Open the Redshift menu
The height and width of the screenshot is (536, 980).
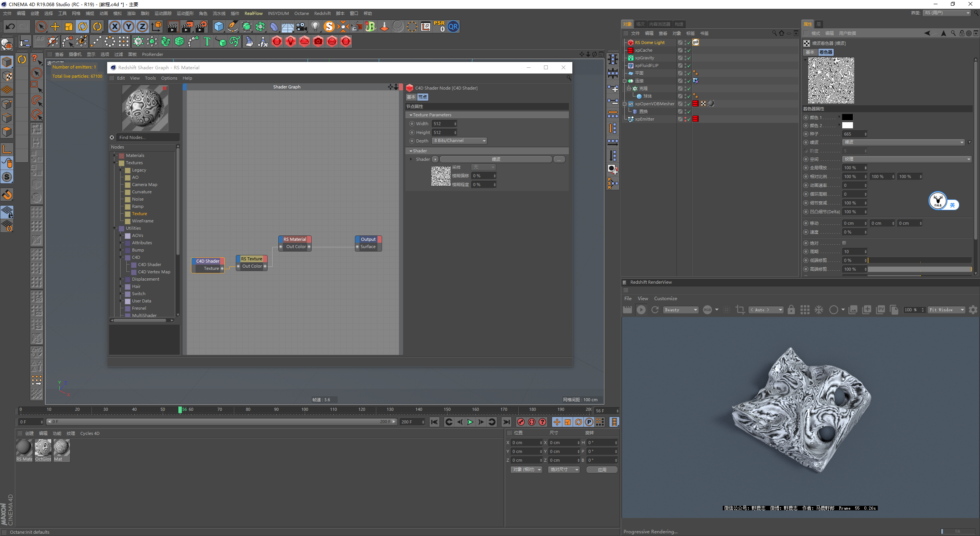pos(322,13)
